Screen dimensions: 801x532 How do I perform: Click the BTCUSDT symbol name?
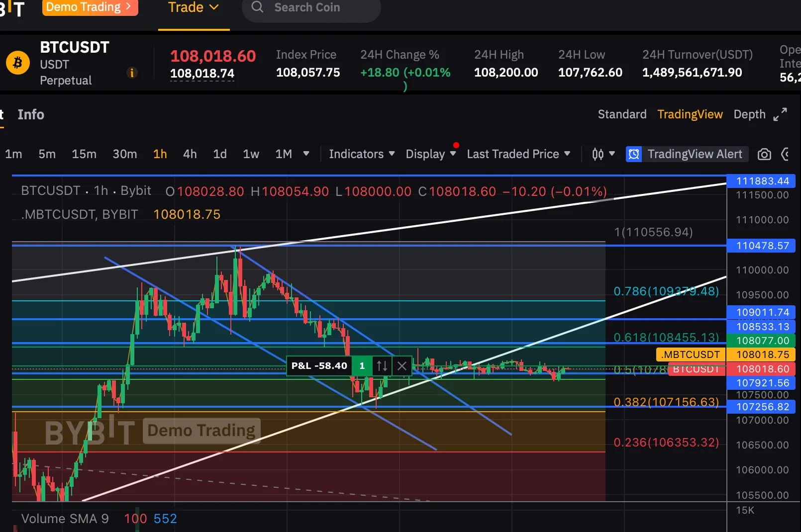[x=75, y=47]
